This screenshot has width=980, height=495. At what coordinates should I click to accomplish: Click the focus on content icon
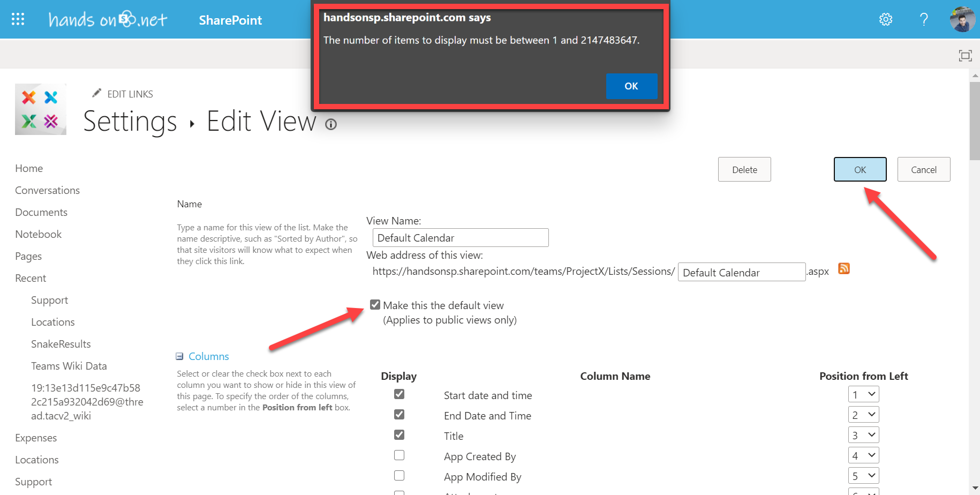tap(965, 56)
